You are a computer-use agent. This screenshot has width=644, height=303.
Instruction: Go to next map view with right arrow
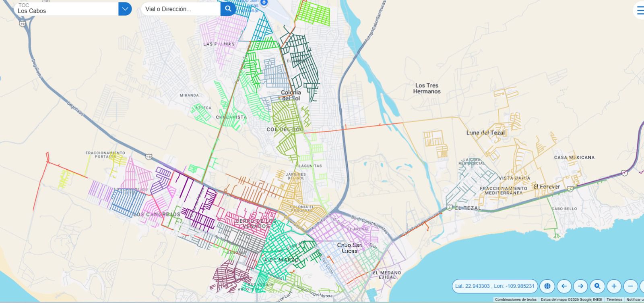pyautogui.click(x=580, y=286)
